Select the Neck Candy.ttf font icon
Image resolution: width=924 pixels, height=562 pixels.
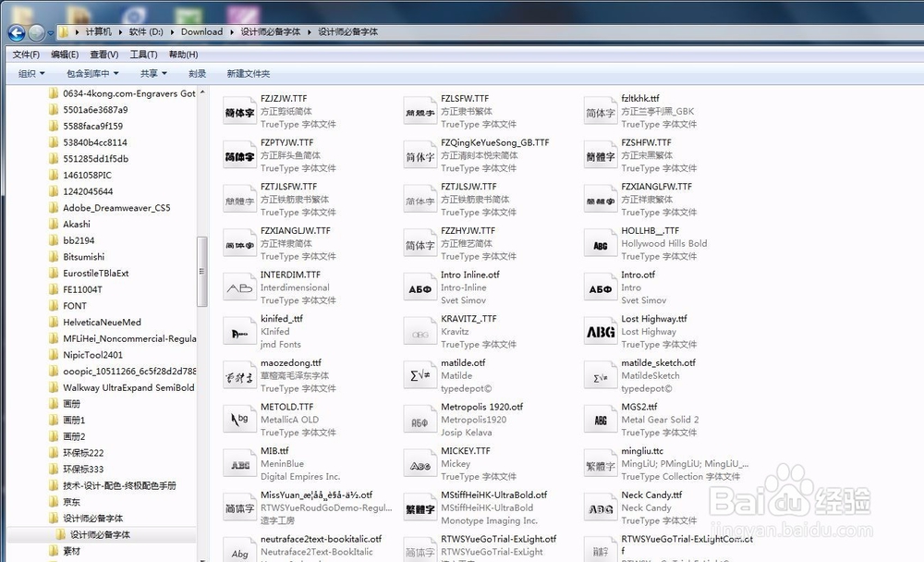(600, 508)
